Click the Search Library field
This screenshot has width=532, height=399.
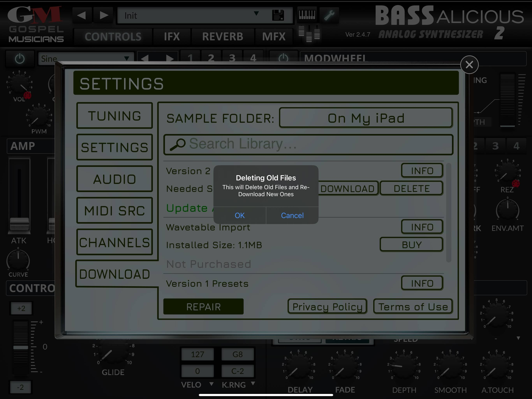(308, 144)
